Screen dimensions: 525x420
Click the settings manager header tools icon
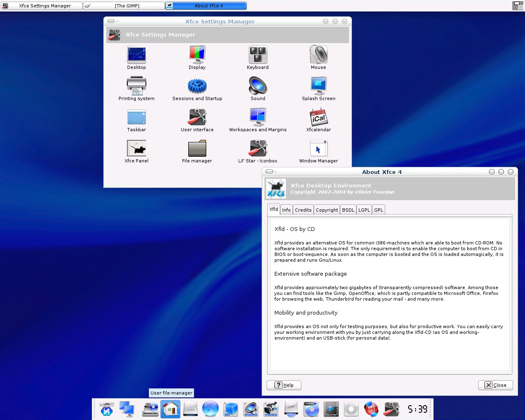pos(114,35)
